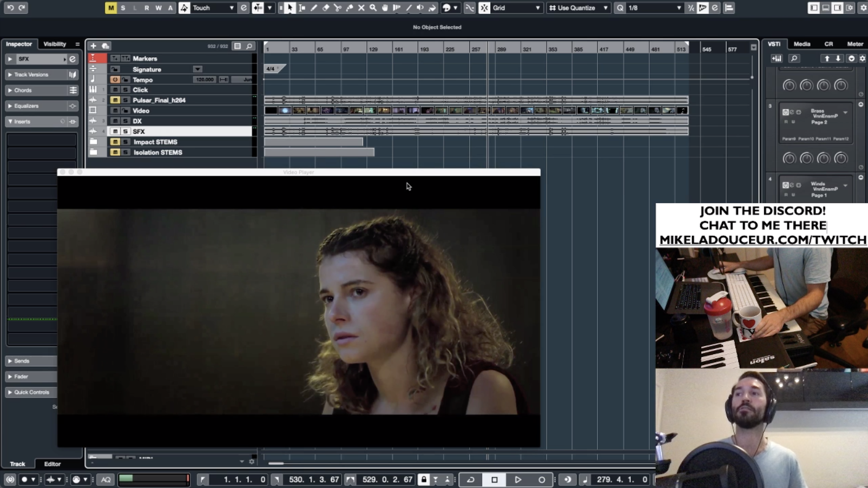The image size is (868, 488).
Task: Select the Zoom magnifier tool
Action: [373, 8]
